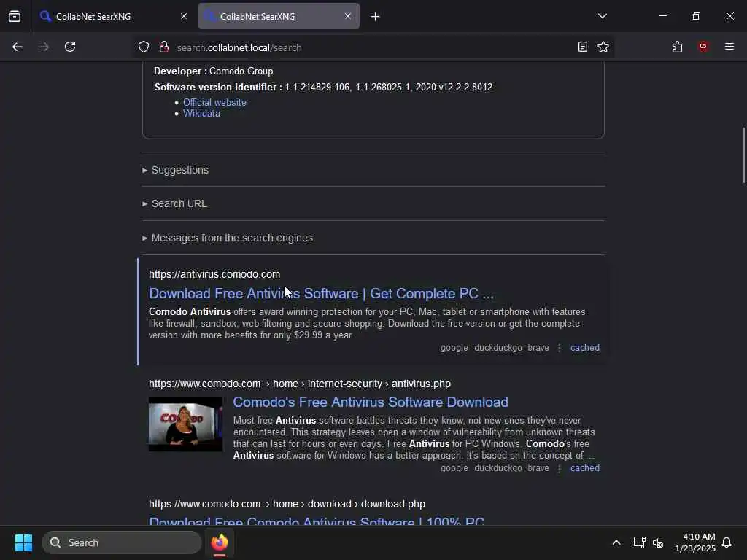Open the Wikidata link
This screenshot has width=747, height=560.
click(201, 113)
